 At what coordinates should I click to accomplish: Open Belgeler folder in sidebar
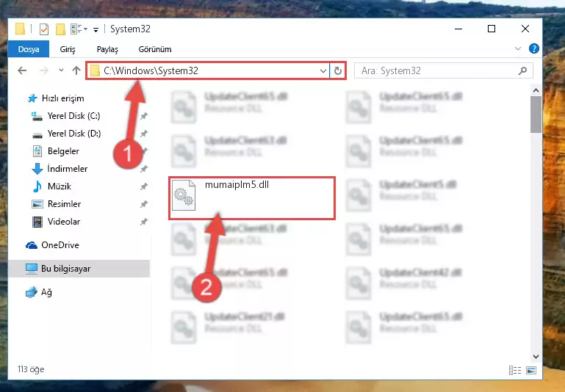[x=63, y=151]
